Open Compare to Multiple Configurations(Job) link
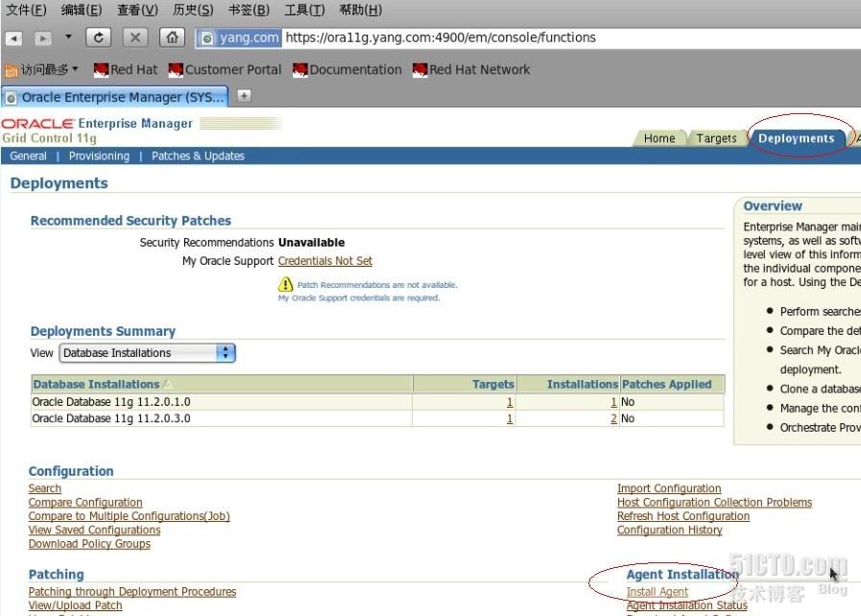Screen dimensions: 861x616 [x=129, y=516]
